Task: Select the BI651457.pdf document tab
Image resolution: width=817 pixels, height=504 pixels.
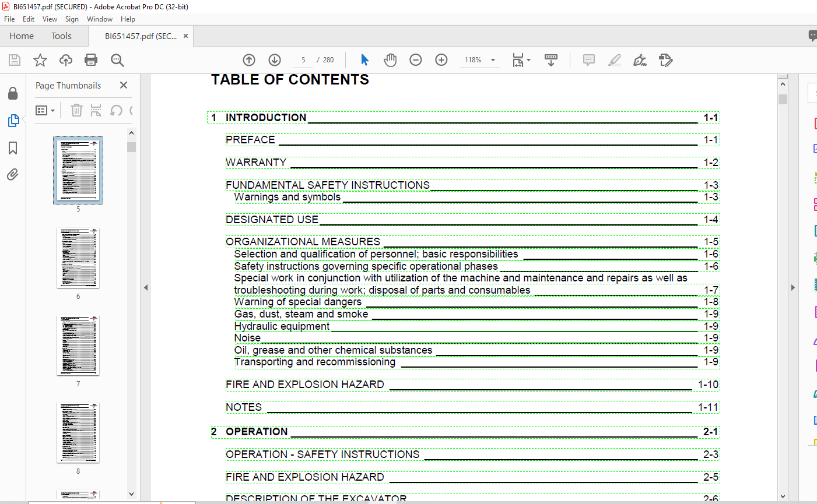Action: (x=141, y=36)
